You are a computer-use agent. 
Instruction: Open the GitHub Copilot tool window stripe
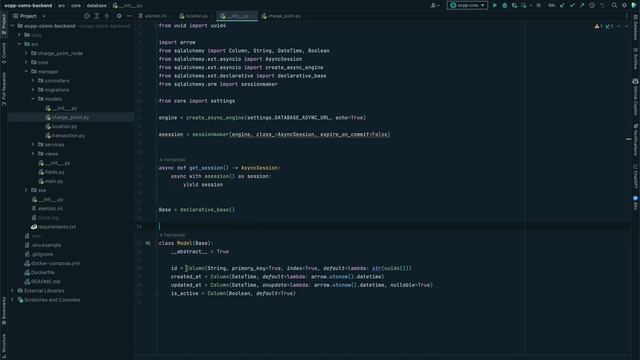pyautogui.click(x=636, y=97)
